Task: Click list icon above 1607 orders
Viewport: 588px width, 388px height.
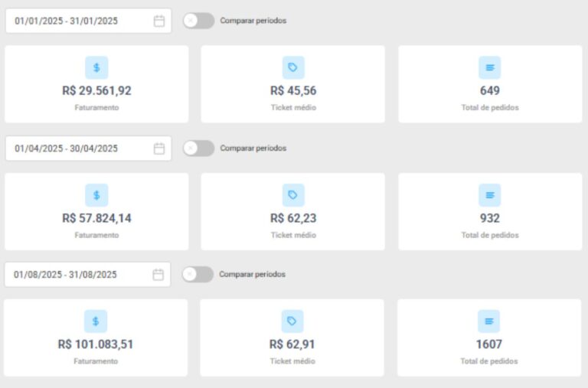Action: click(x=489, y=321)
